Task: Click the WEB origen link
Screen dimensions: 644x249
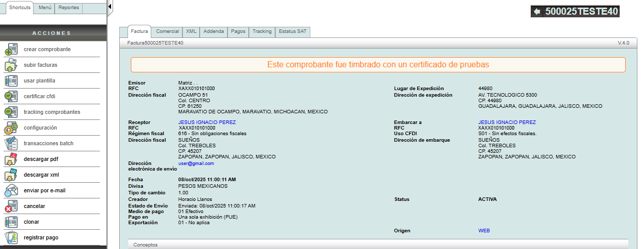Action: 484,231
